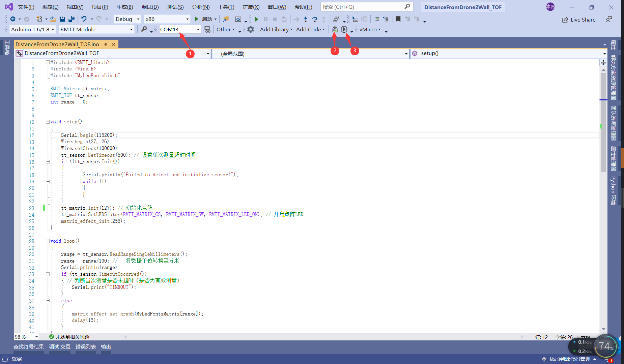Click the vMicro search magnifier icon
Screen dimensions: 624x364
pyautogui.click(x=144, y=29)
